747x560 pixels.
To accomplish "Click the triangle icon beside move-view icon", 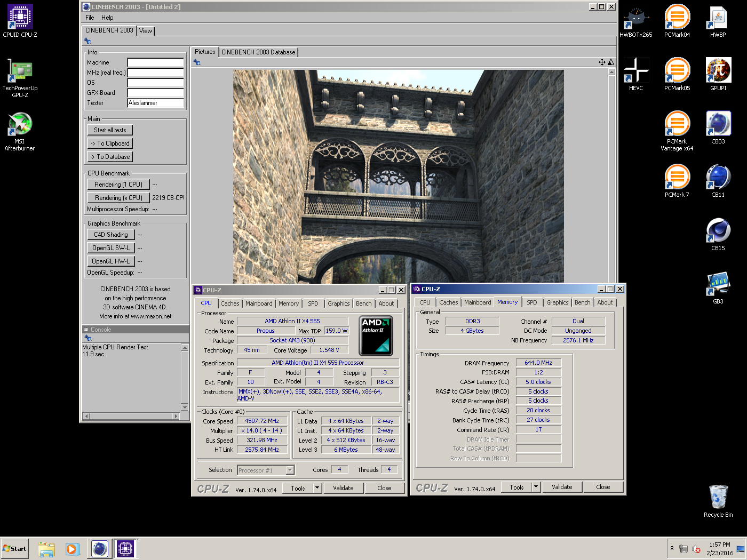I will tap(611, 62).
